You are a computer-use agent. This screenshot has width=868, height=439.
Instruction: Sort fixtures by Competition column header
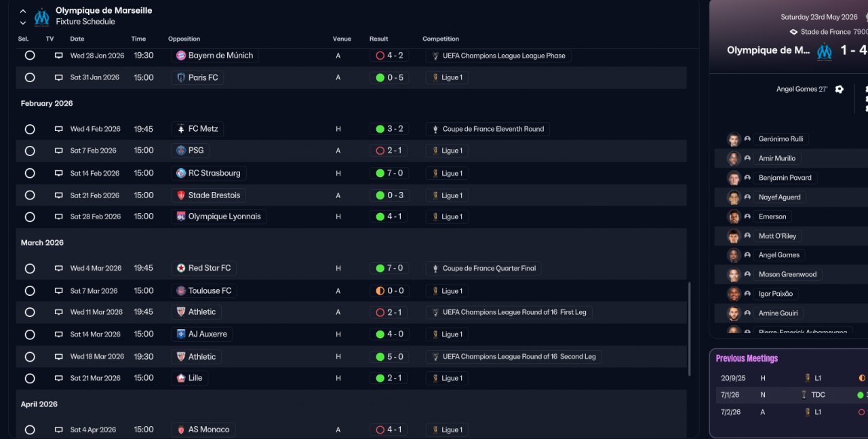pyautogui.click(x=441, y=39)
